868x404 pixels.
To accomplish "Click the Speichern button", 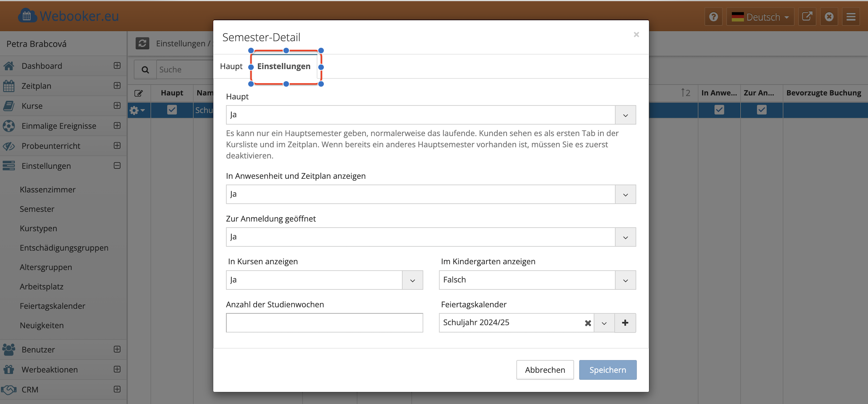I will (x=608, y=370).
